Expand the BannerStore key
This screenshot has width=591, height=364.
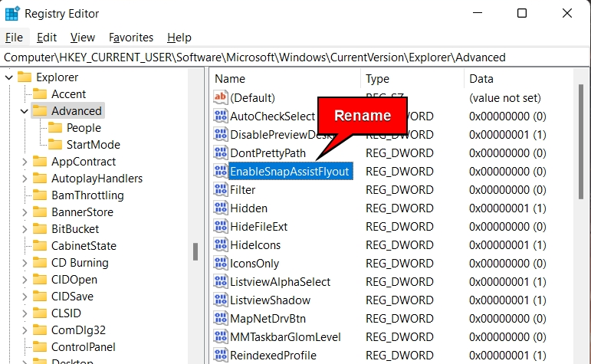(24, 212)
